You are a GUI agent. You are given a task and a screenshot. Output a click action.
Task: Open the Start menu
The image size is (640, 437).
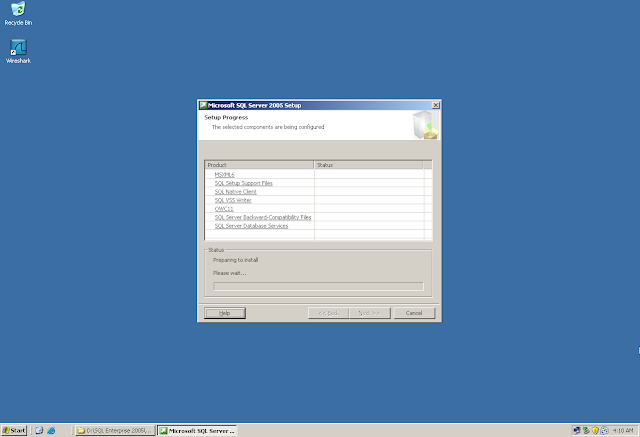[x=14, y=430]
